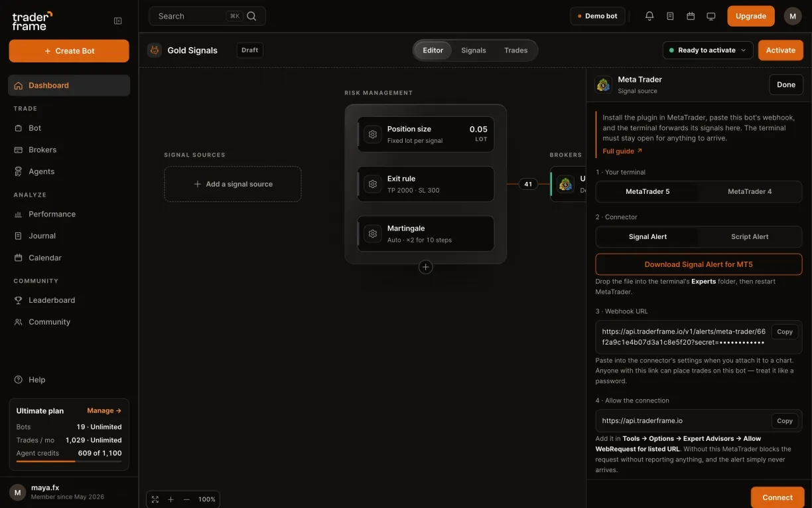Choose the Signal Alert connector
This screenshot has width=812, height=508.
click(x=647, y=236)
